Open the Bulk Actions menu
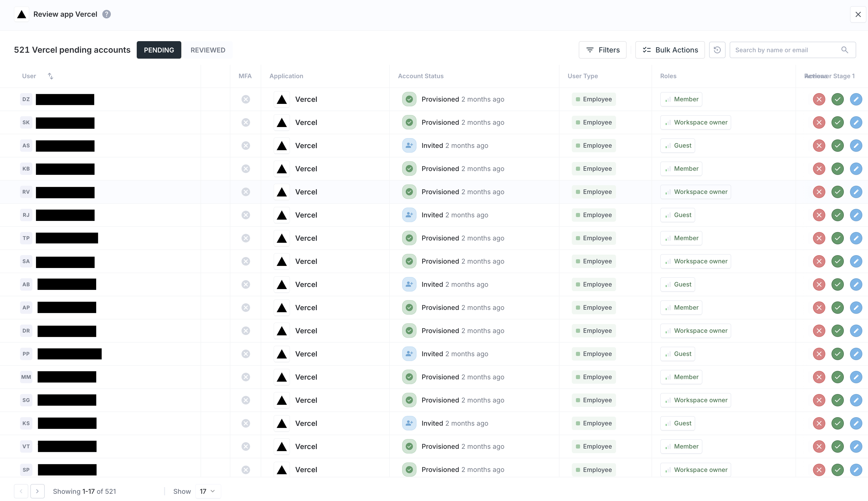The width and height of the screenshot is (868, 501). coord(670,50)
